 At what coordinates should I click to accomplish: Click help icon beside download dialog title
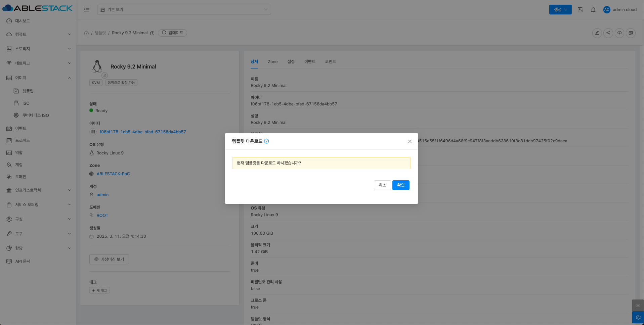point(266,141)
